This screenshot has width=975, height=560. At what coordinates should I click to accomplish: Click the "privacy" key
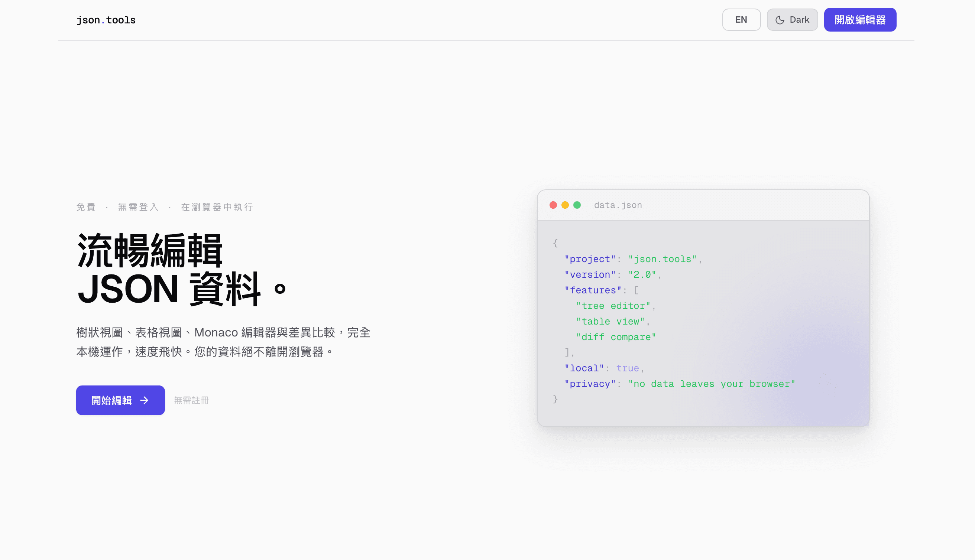coord(590,384)
